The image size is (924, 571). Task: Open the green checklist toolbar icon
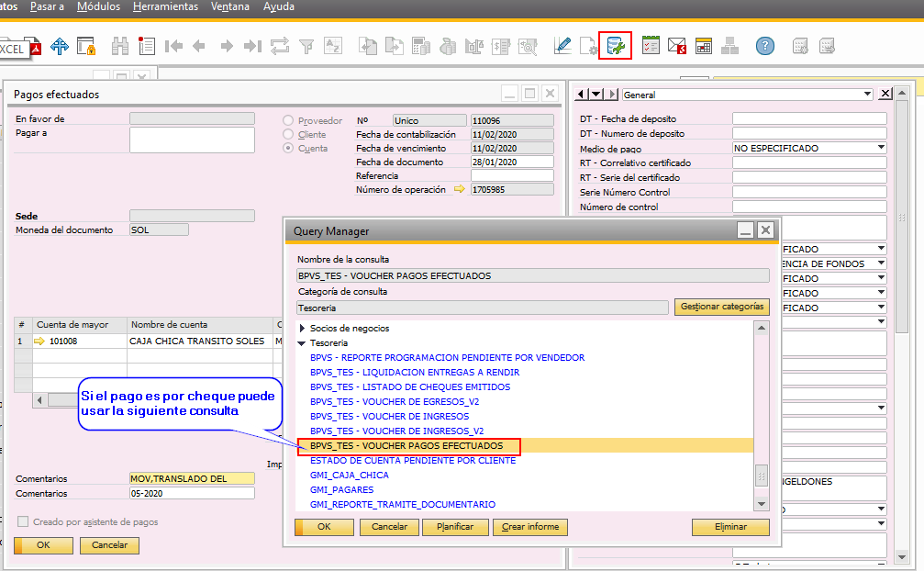coord(651,46)
